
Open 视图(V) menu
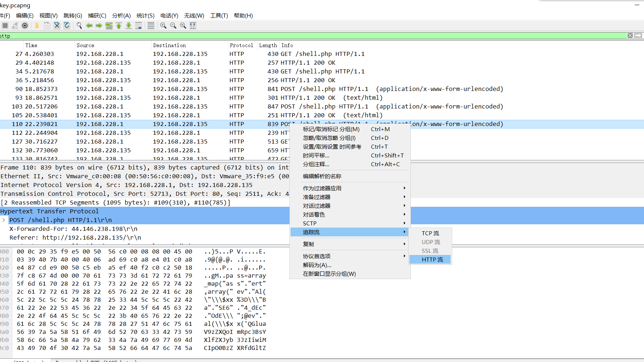coord(49,15)
